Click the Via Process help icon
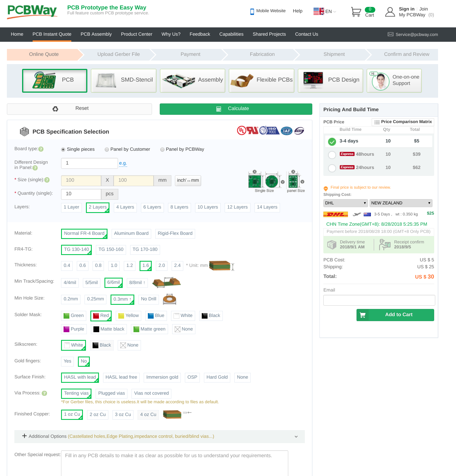This screenshot has height=476, width=456. (44, 393)
